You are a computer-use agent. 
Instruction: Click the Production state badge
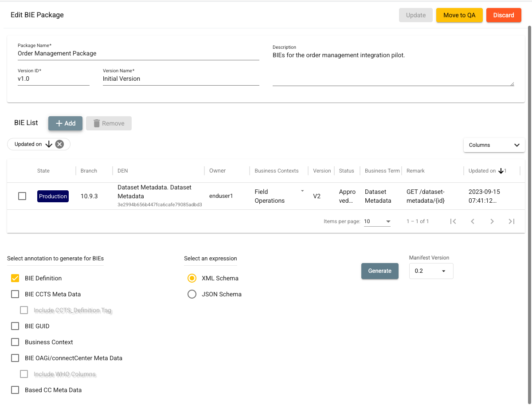click(53, 197)
